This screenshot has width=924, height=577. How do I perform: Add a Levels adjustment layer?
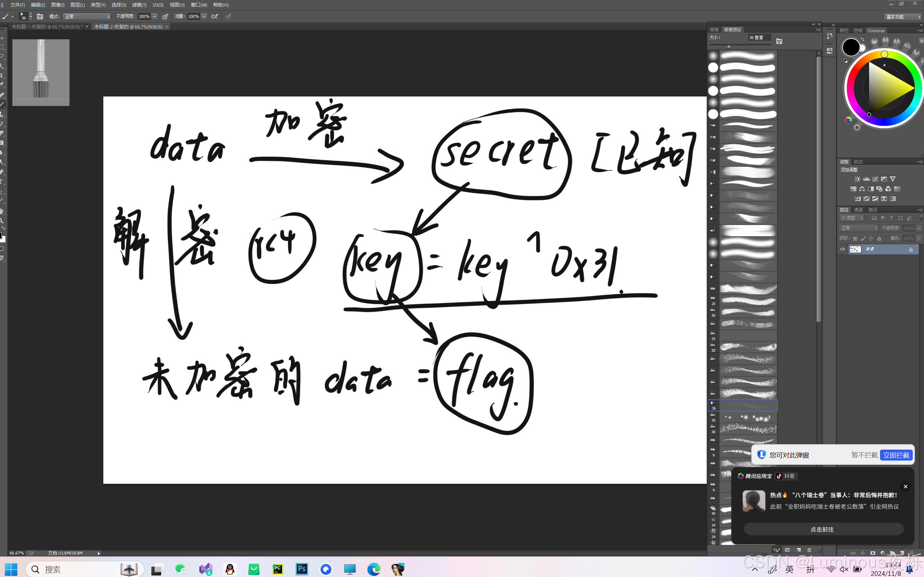[867, 179]
